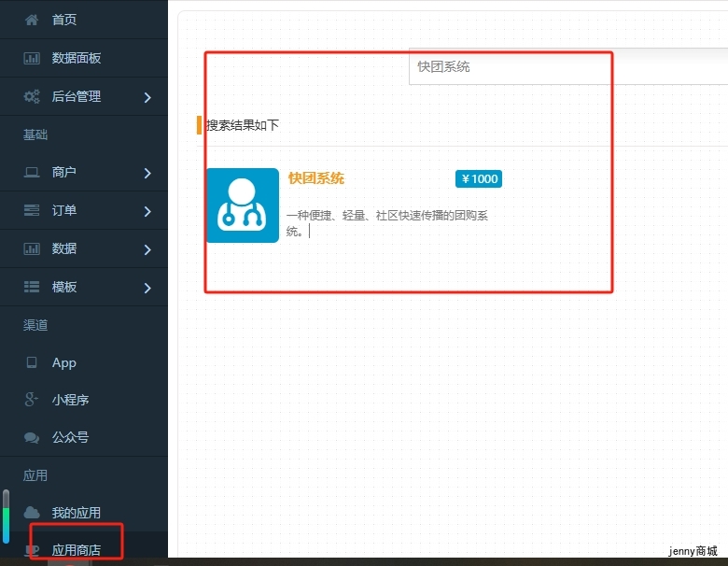
Task: Open the App channel entry
Action: 64,362
